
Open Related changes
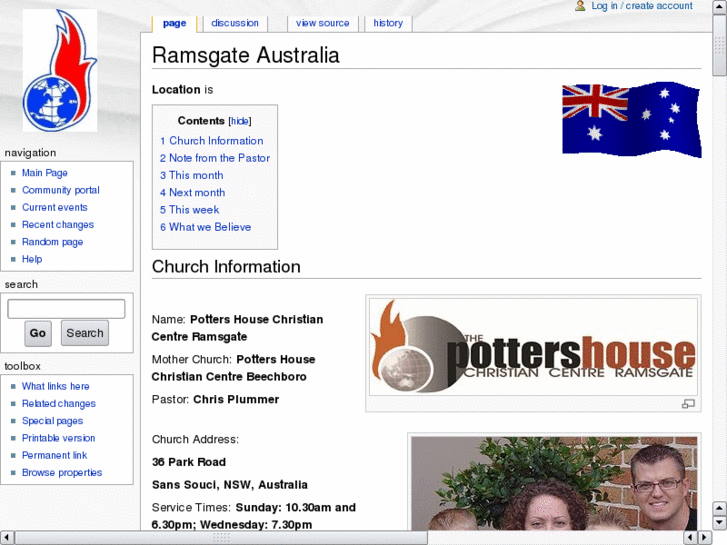pyautogui.click(x=59, y=404)
